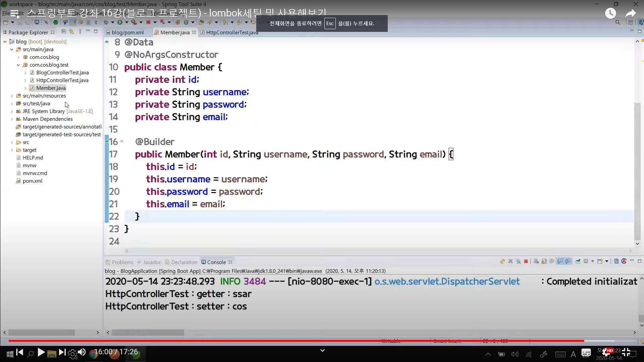Click the Run with coverage toolbar icon
The height and width of the screenshot is (362, 644).
click(134, 22)
